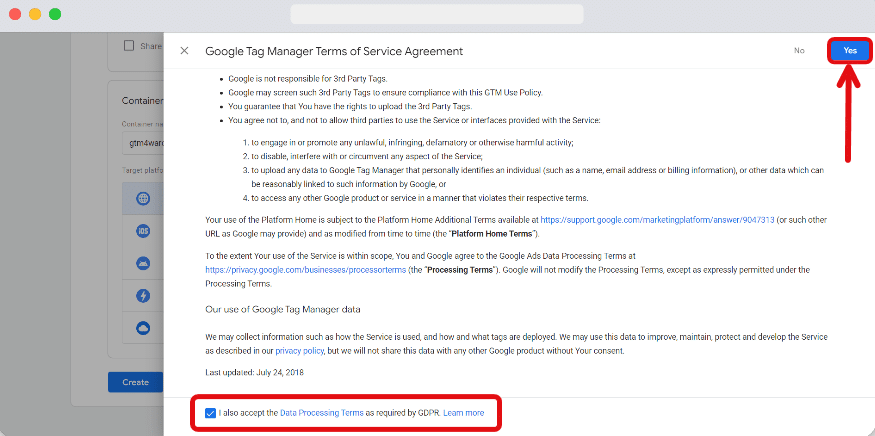Close the Terms of Service dialog with the X

click(184, 51)
